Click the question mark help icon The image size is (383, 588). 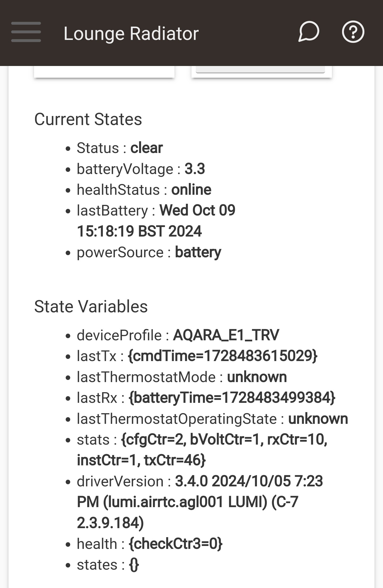click(x=353, y=32)
